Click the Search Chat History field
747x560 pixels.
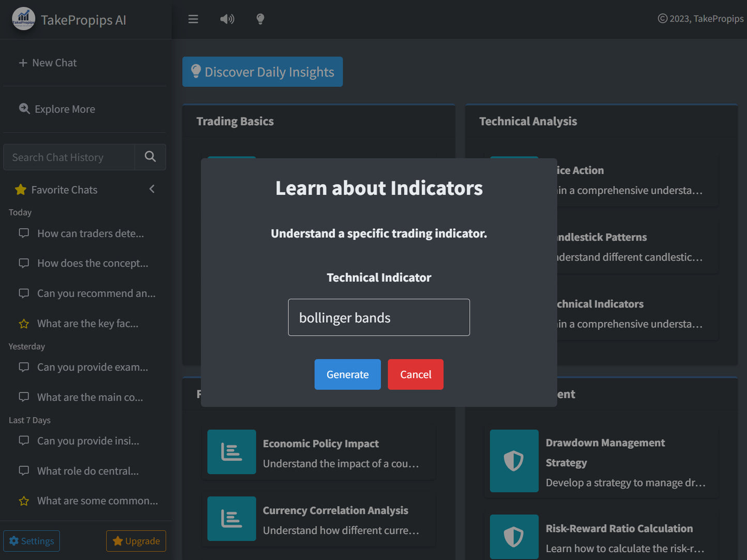(69, 157)
